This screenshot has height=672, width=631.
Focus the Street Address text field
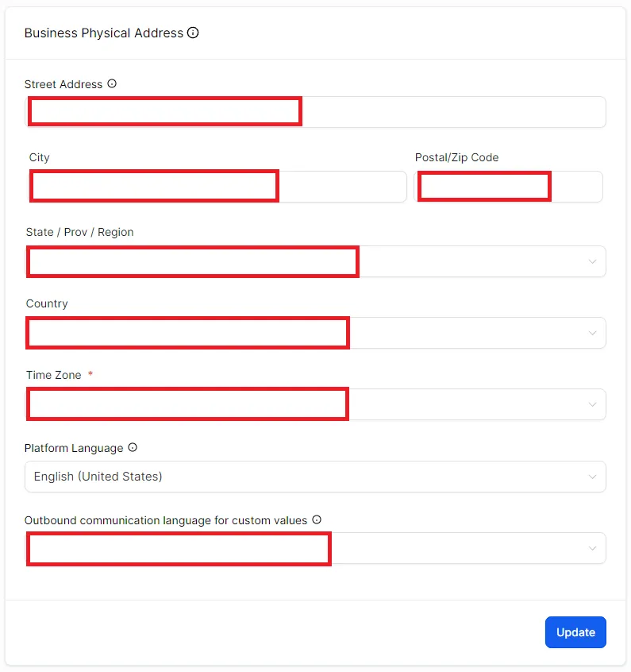coord(315,112)
